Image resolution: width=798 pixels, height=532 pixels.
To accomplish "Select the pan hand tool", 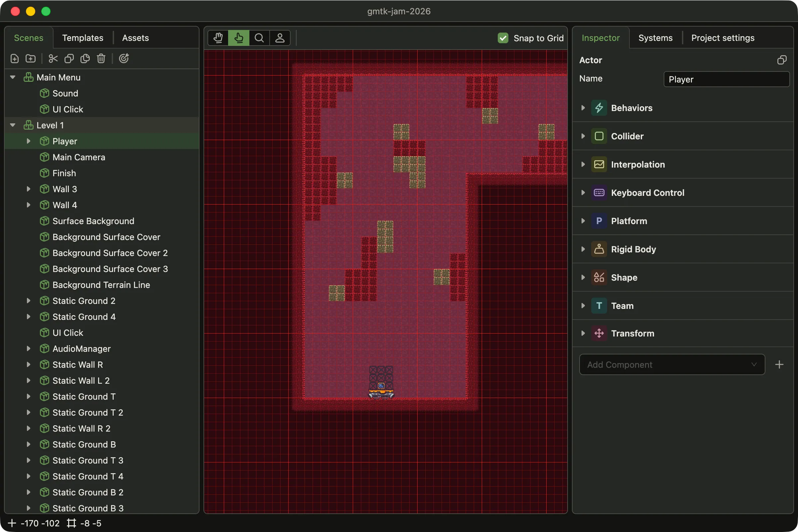I will click(x=218, y=38).
